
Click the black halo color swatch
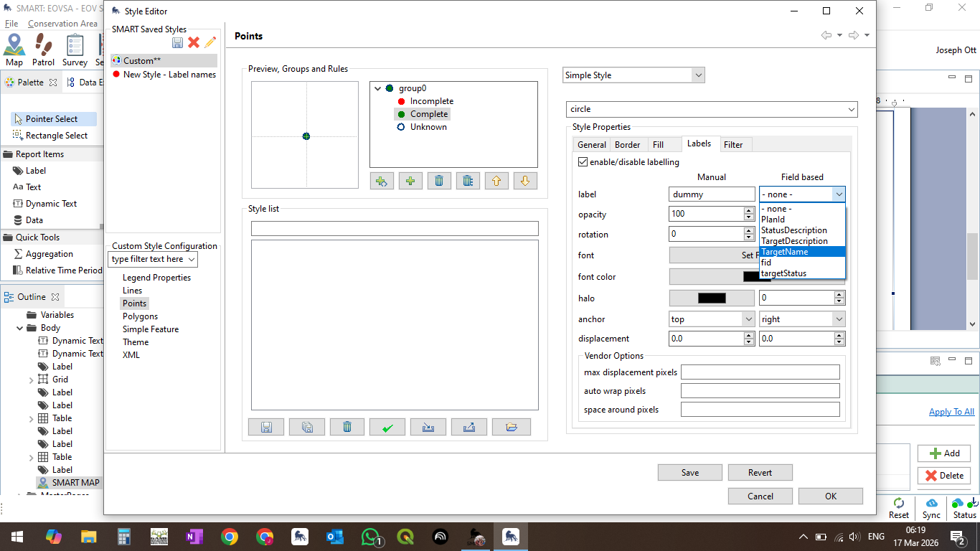[712, 298]
